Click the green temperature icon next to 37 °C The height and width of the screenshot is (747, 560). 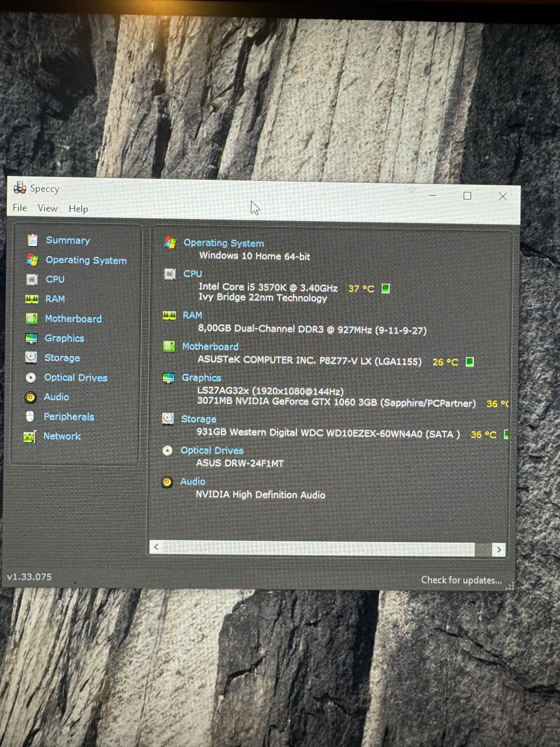point(386,288)
